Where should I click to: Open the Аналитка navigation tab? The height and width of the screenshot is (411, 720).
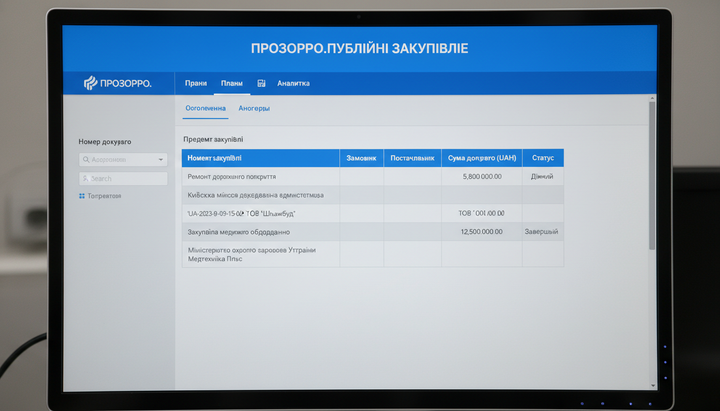pyautogui.click(x=293, y=83)
